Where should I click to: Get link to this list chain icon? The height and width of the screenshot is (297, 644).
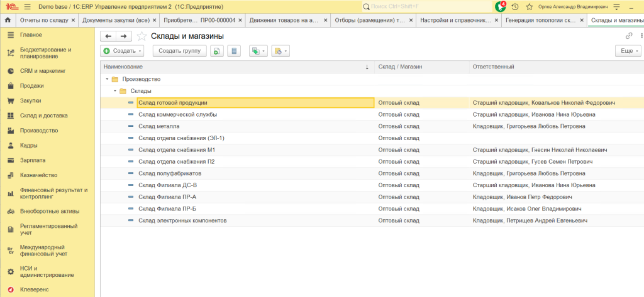click(x=629, y=36)
